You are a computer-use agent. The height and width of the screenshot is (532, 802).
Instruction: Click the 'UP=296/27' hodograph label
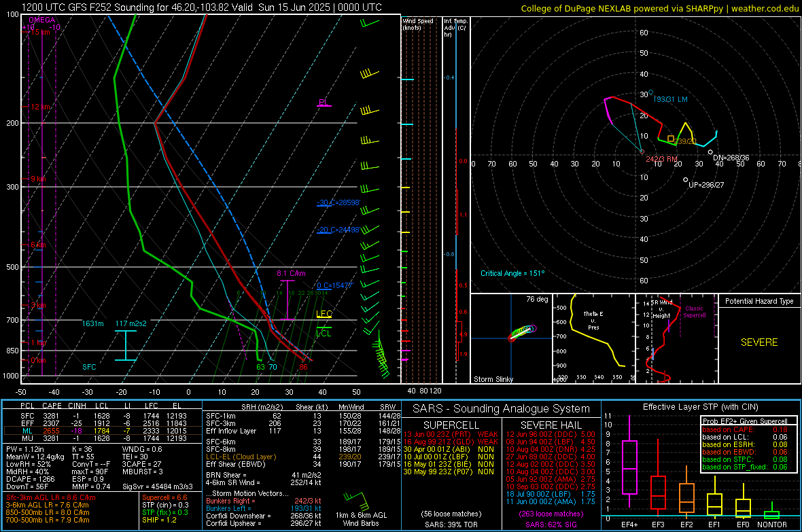706,185
